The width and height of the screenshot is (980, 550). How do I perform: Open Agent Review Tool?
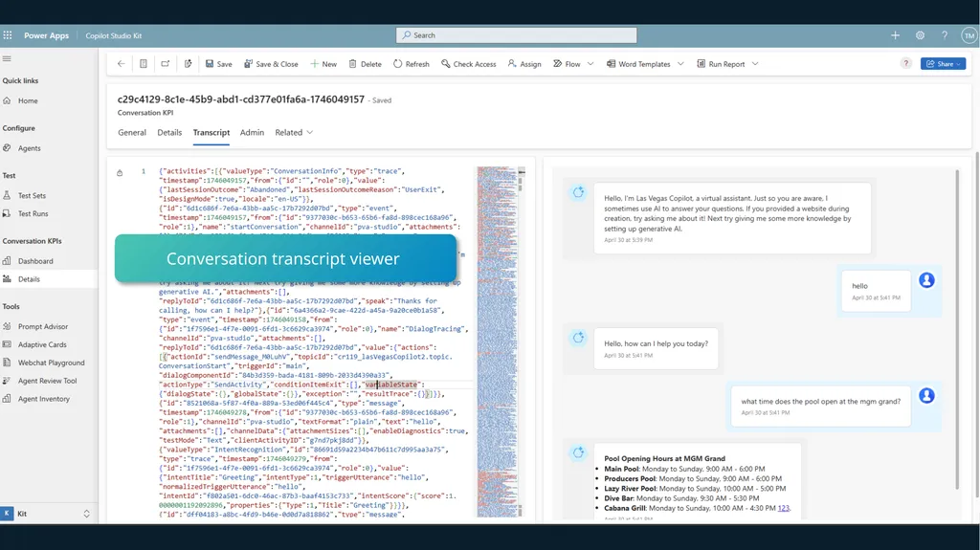click(x=47, y=382)
